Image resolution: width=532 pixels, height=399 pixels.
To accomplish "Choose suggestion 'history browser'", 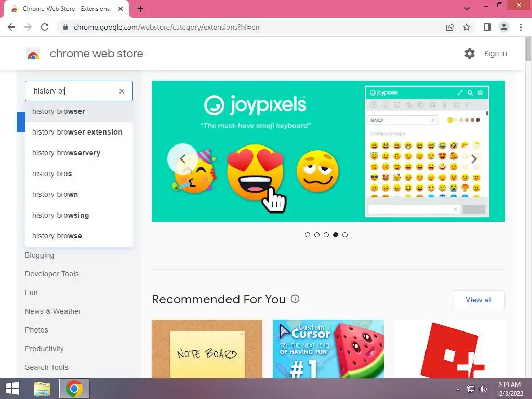I will [79, 111].
